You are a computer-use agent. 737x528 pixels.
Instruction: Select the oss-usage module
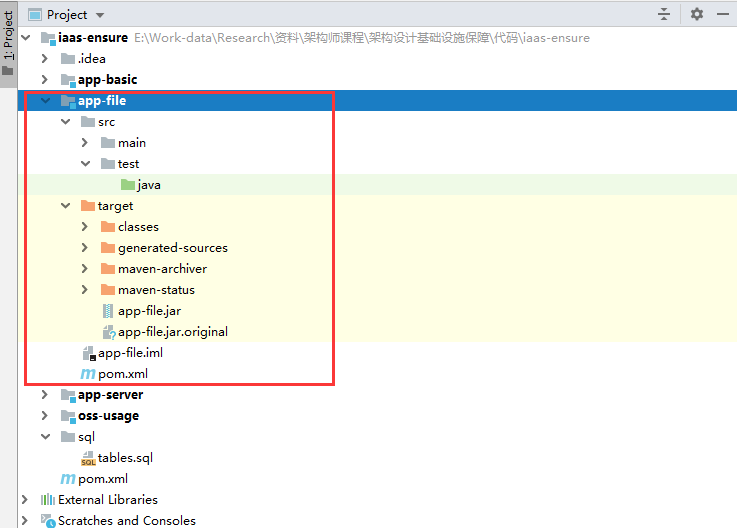[x=108, y=416]
